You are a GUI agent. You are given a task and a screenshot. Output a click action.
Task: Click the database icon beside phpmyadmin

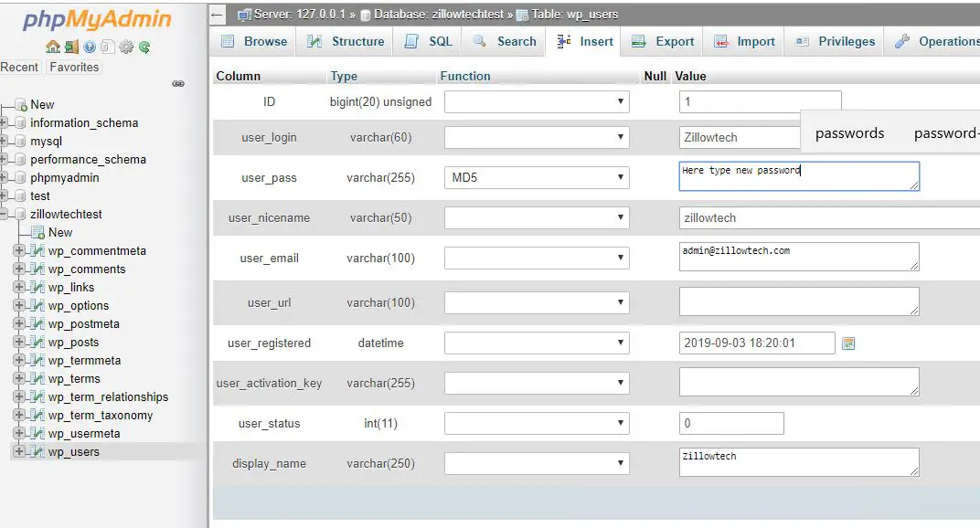pyautogui.click(x=21, y=177)
